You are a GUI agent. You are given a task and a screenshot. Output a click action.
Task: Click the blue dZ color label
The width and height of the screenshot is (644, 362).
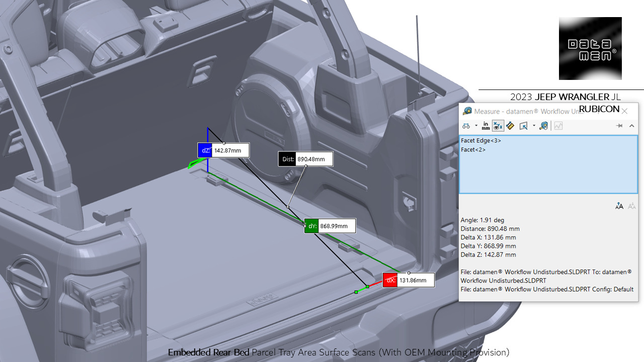click(205, 150)
